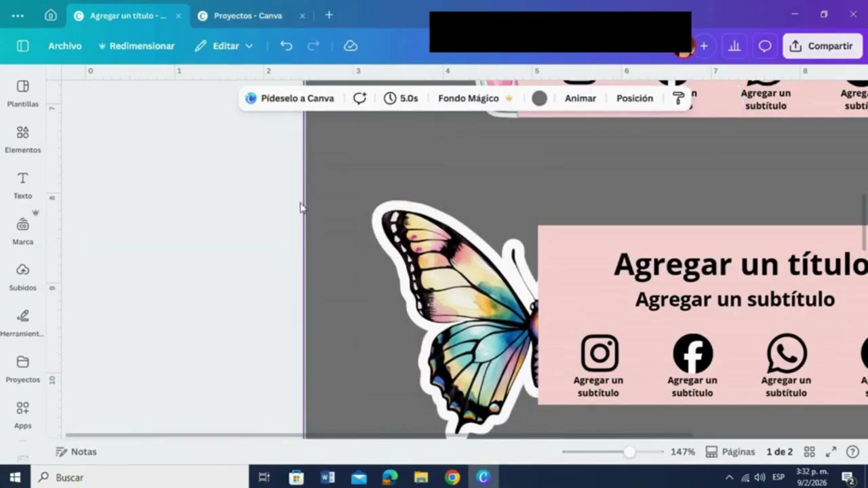Open the Herramientas panel

(22, 323)
